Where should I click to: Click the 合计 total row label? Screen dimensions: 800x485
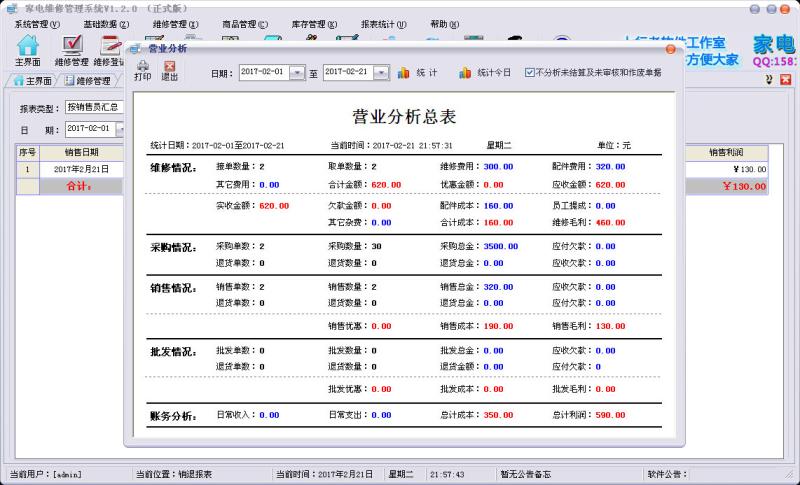(x=79, y=186)
